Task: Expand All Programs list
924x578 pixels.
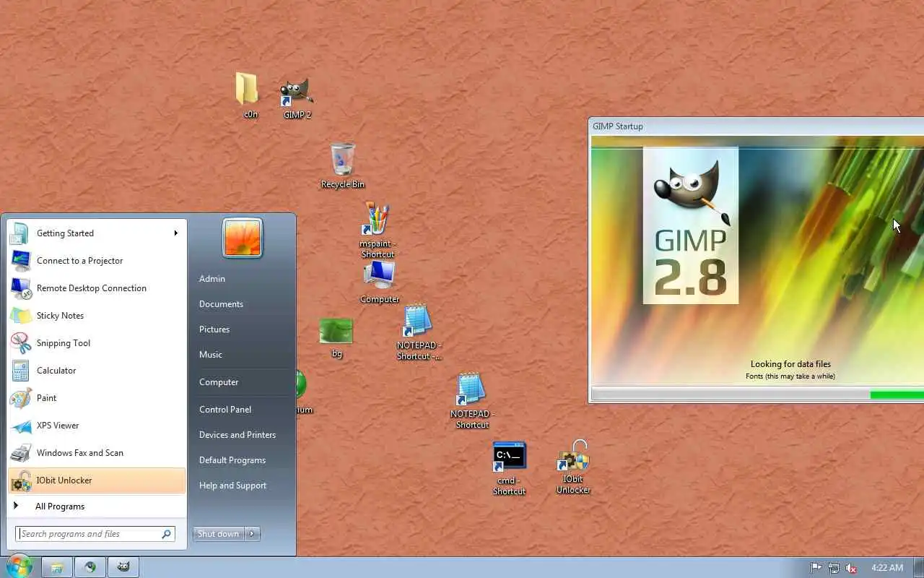Action: pyautogui.click(x=97, y=506)
